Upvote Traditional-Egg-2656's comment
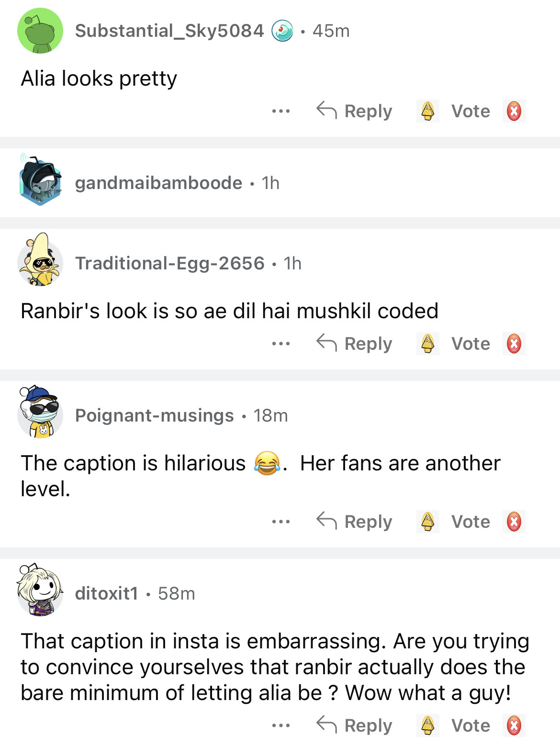The width and height of the screenshot is (560, 746). tap(427, 344)
